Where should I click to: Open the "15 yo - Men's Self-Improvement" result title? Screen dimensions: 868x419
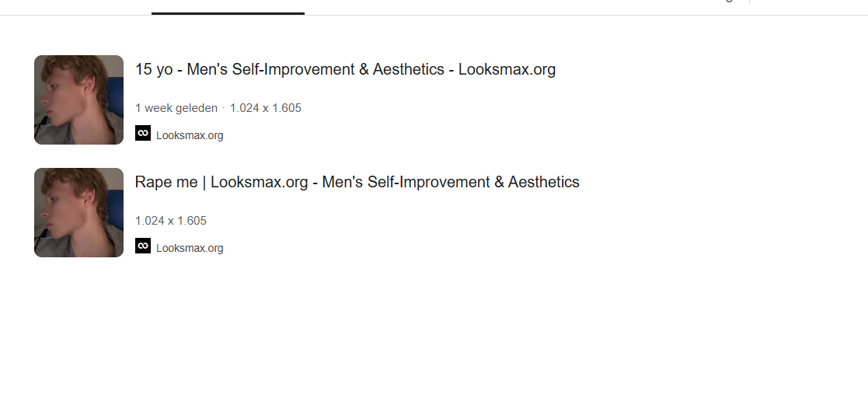click(345, 69)
